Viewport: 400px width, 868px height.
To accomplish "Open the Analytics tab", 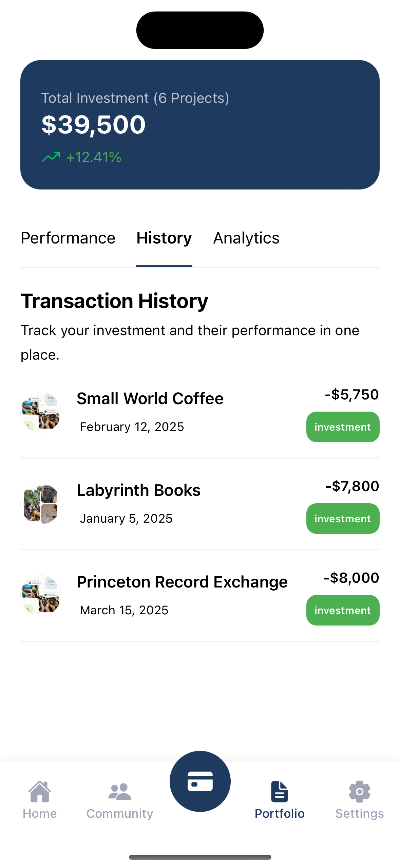I will (246, 238).
